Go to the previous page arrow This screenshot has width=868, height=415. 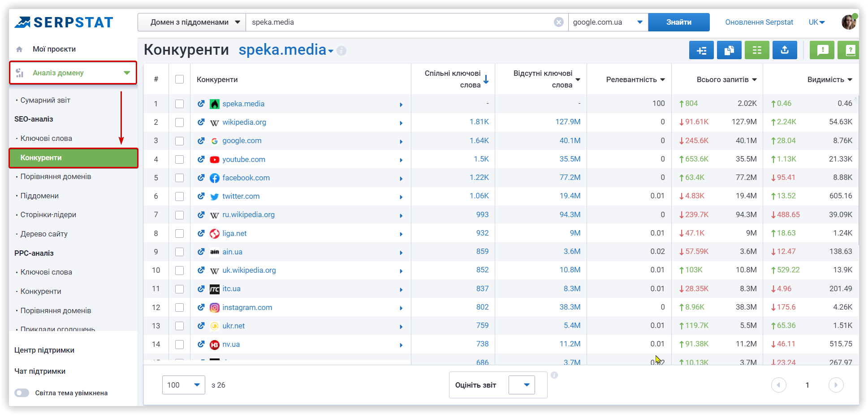tap(779, 385)
